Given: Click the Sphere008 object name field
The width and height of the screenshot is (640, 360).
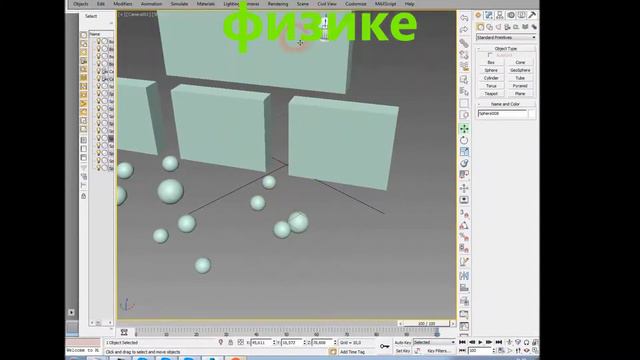Looking at the screenshot, I should click(x=502, y=114).
